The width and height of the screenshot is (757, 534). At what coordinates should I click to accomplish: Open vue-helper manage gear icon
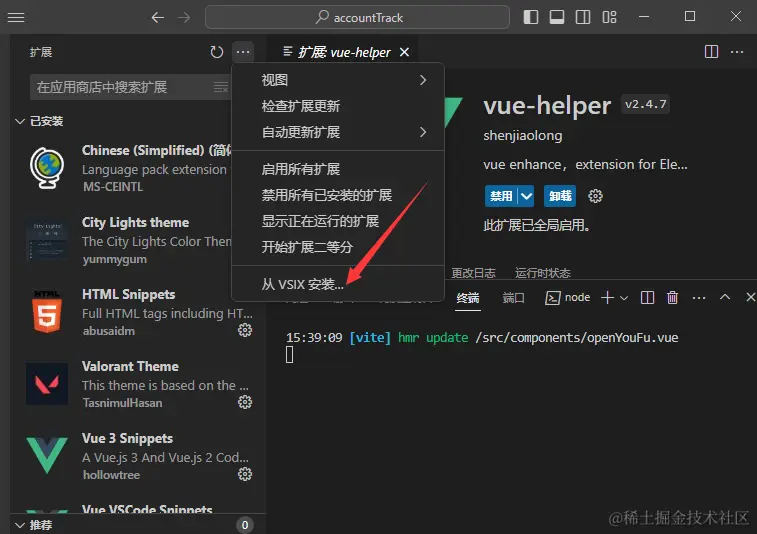[595, 196]
